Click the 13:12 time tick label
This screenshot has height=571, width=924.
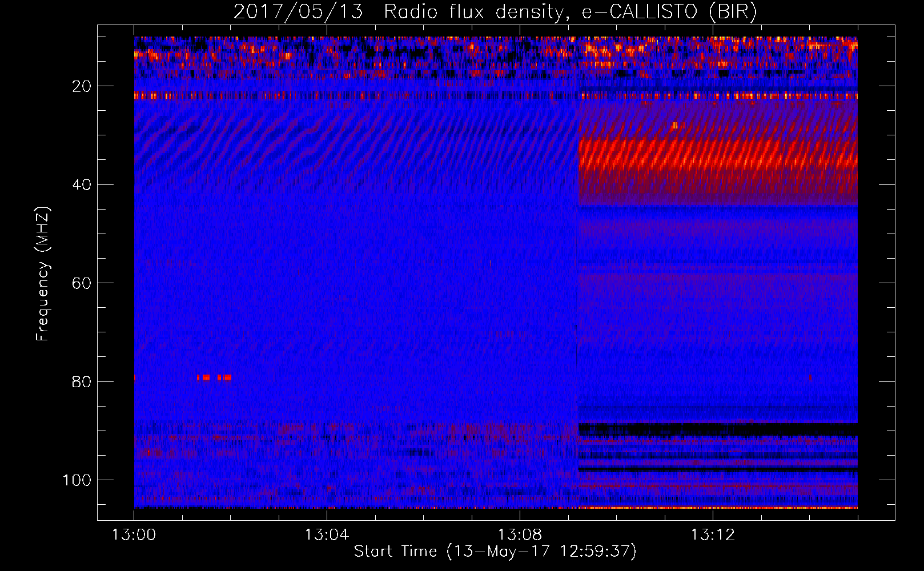point(713,535)
